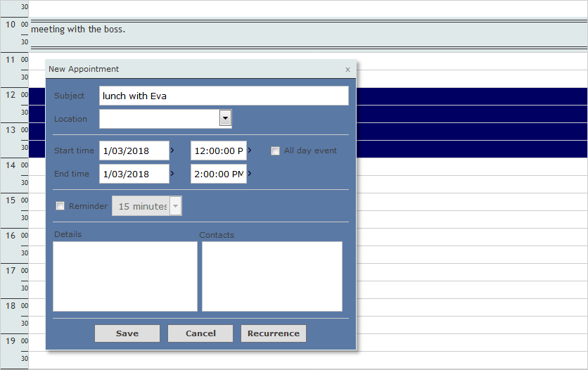Open the Recurrence settings
Image resolution: width=588 pixels, height=370 pixels.
274,333
